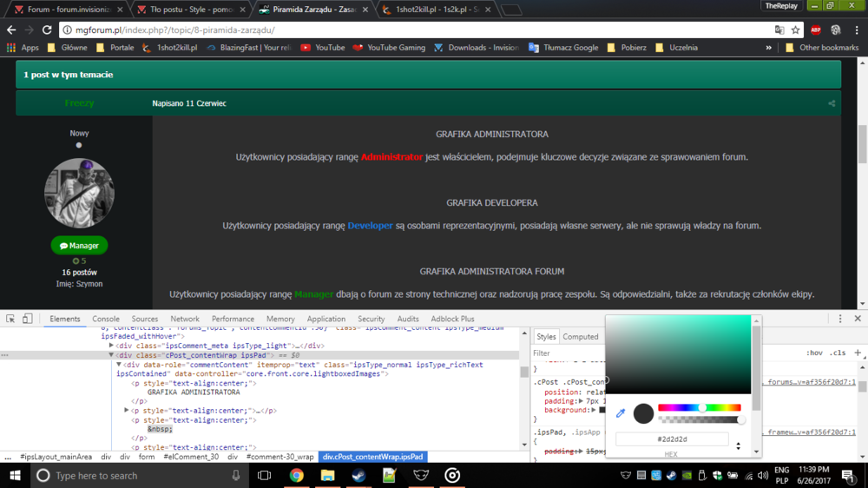868x488 pixels.
Task: Click the share icon on the post header
Action: click(x=832, y=103)
